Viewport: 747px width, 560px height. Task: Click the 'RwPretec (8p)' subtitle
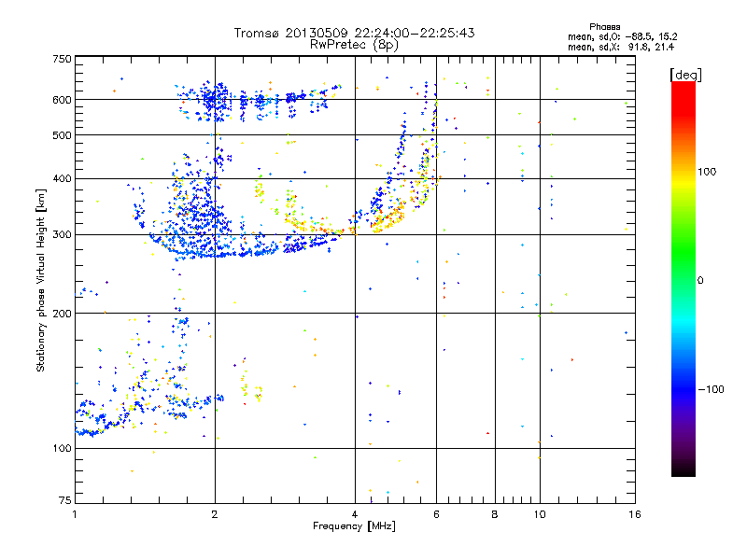(x=354, y=45)
